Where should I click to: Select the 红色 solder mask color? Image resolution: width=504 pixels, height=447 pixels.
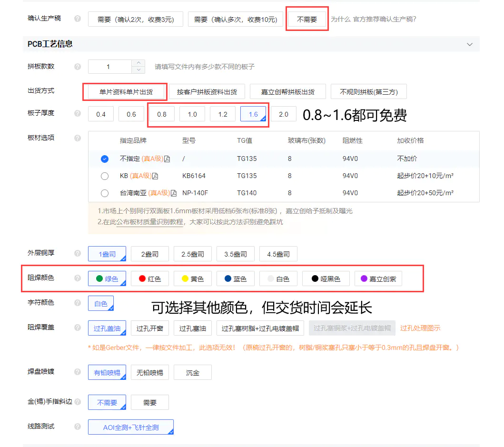point(149,278)
